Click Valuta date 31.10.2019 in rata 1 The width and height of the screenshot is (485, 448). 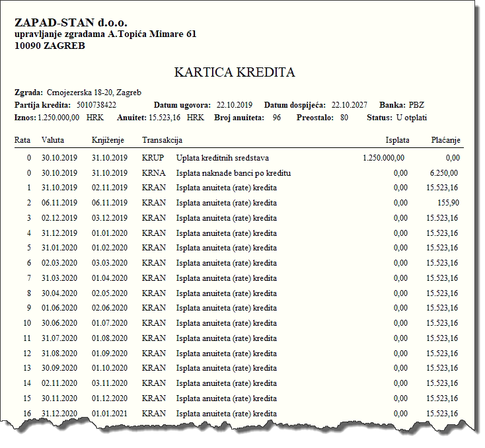[59, 188]
